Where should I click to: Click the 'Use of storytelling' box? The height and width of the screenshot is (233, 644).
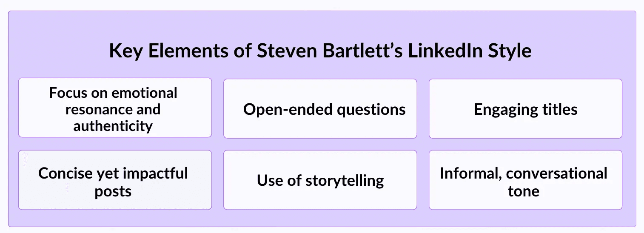tap(320, 180)
